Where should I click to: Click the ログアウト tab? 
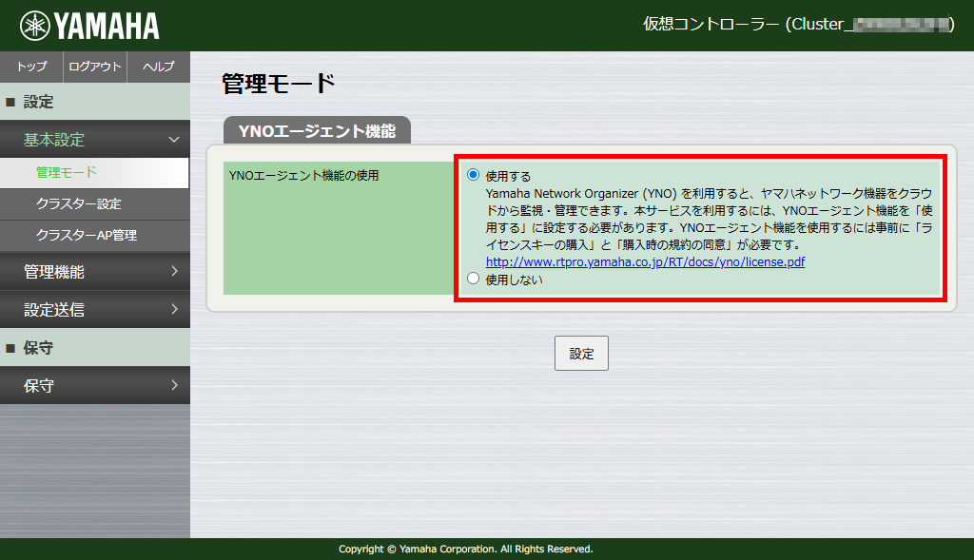click(x=95, y=67)
